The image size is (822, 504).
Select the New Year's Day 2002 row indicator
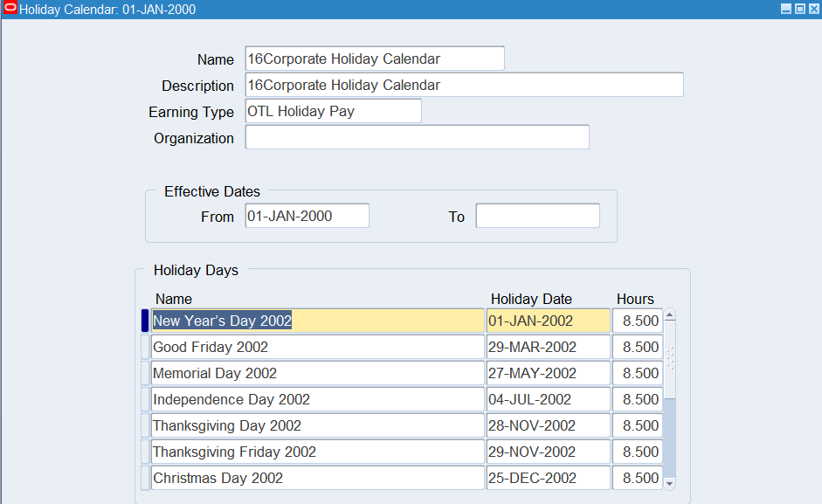coord(145,321)
